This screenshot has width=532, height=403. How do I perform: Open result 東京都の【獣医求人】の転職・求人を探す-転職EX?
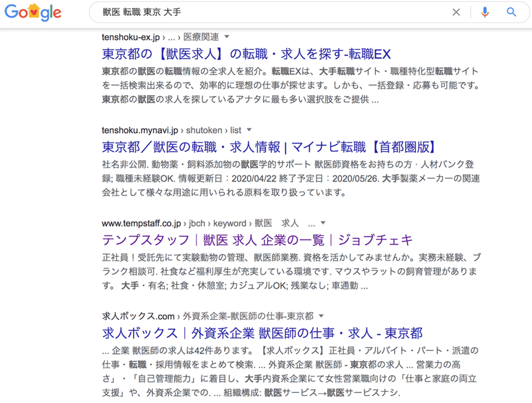(246, 54)
